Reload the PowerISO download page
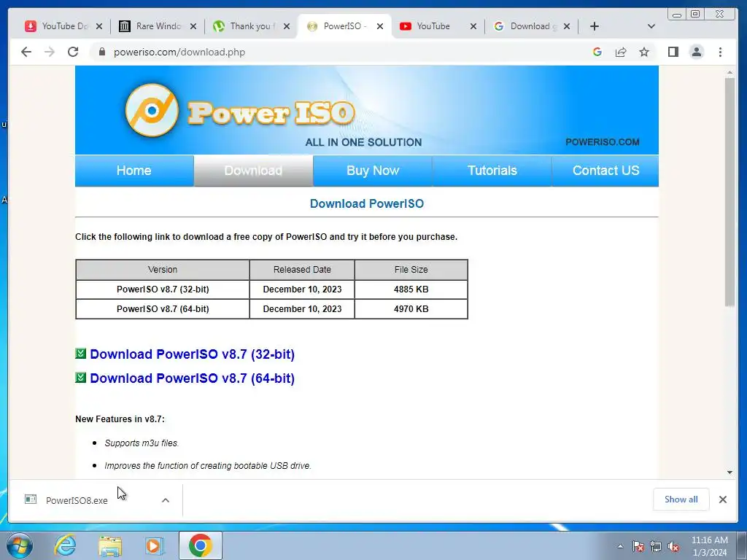 [x=73, y=52]
